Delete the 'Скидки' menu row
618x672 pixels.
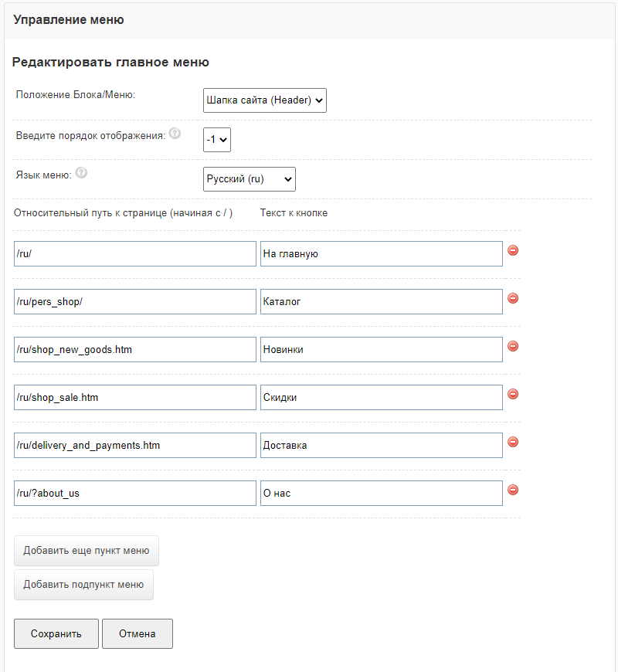tap(512, 394)
